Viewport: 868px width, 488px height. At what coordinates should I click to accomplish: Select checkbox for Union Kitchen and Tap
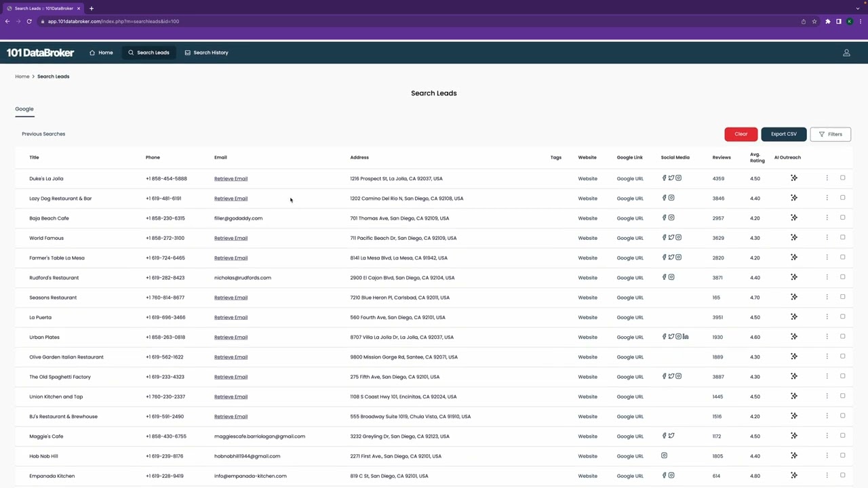pyautogui.click(x=843, y=396)
